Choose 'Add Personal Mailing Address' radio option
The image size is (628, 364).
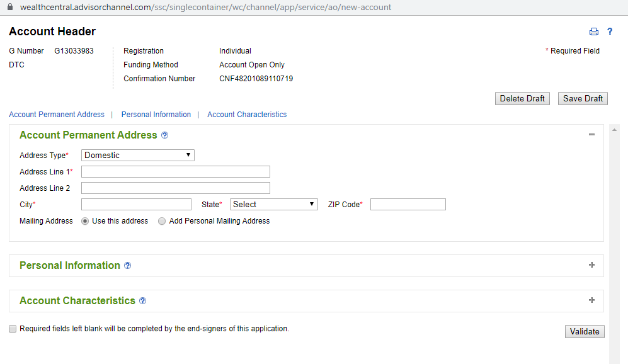[162, 222]
